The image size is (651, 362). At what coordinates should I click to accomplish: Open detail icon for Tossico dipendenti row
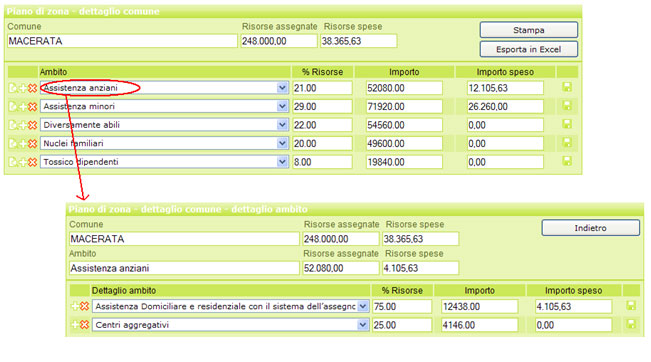(x=13, y=162)
